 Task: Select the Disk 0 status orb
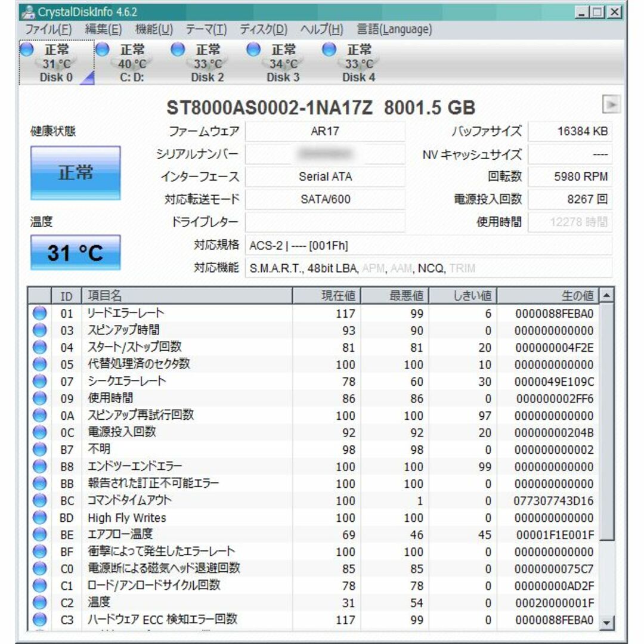click(27, 49)
